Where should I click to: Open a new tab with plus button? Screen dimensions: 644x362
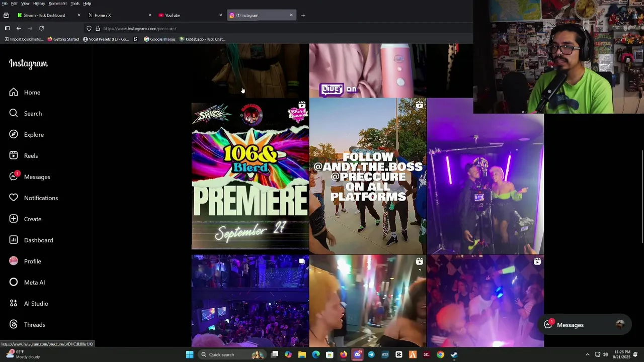303,15
